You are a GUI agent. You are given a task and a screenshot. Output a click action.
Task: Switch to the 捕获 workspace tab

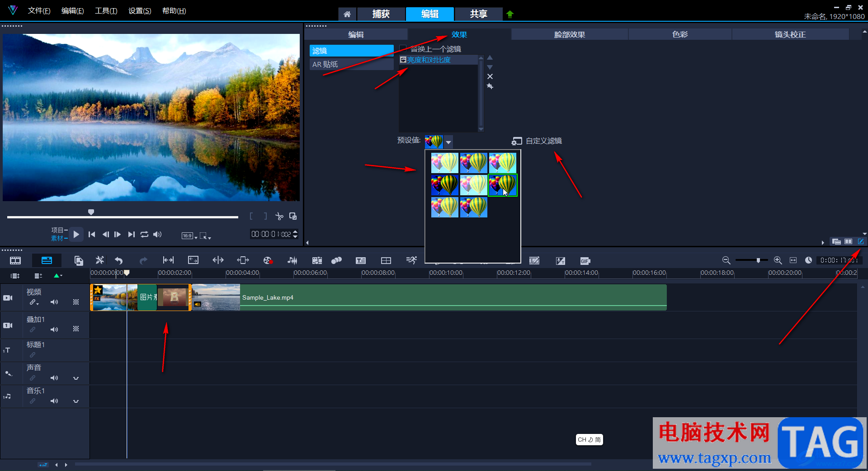(381, 14)
